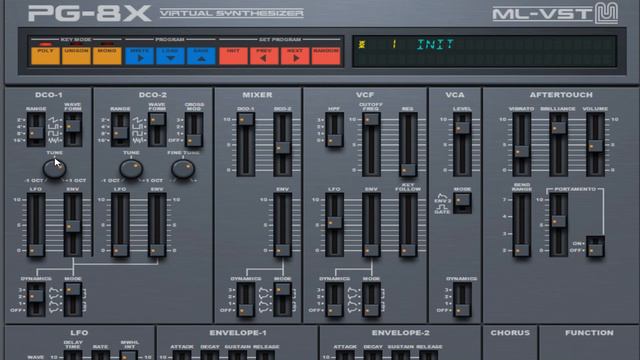Click the DCO-2 LFO slider handle
The width and height of the screenshot is (640, 360).
[x=120, y=250]
